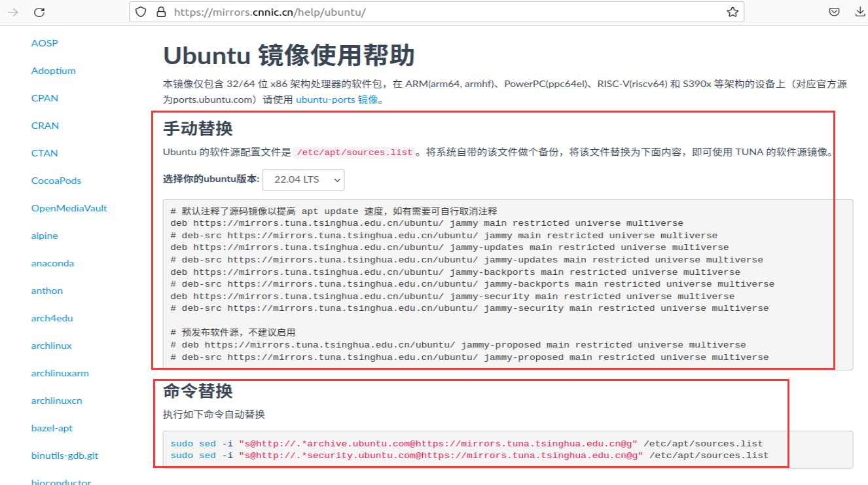Open the shield tracking protection icon

(141, 12)
